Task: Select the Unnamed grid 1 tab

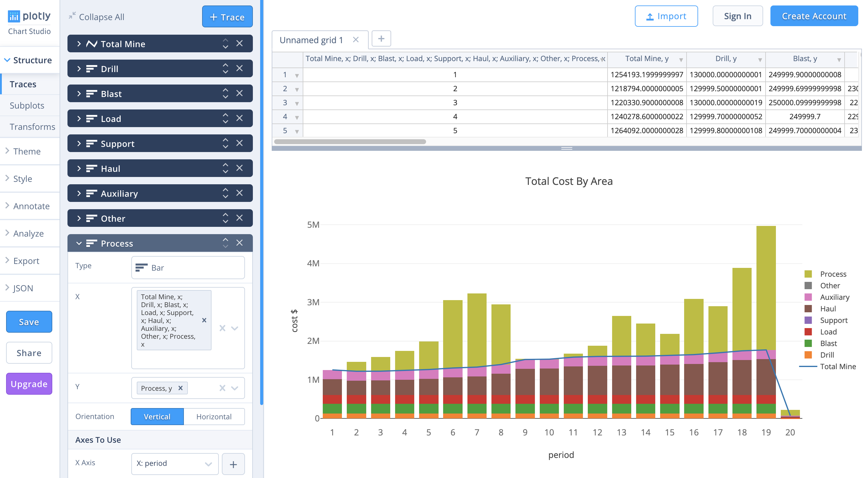Action: pyautogui.click(x=311, y=40)
